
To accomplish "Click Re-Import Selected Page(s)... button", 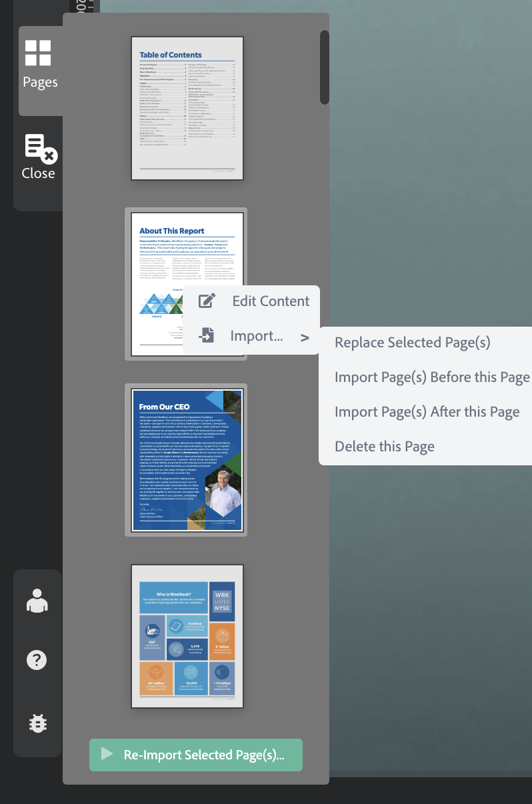I will pyautogui.click(x=196, y=755).
